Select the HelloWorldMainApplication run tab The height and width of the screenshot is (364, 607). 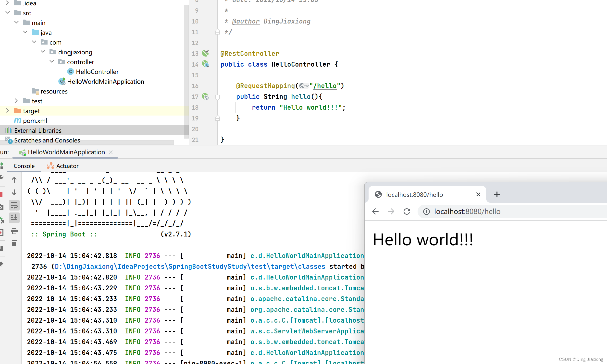coord(66,152)
